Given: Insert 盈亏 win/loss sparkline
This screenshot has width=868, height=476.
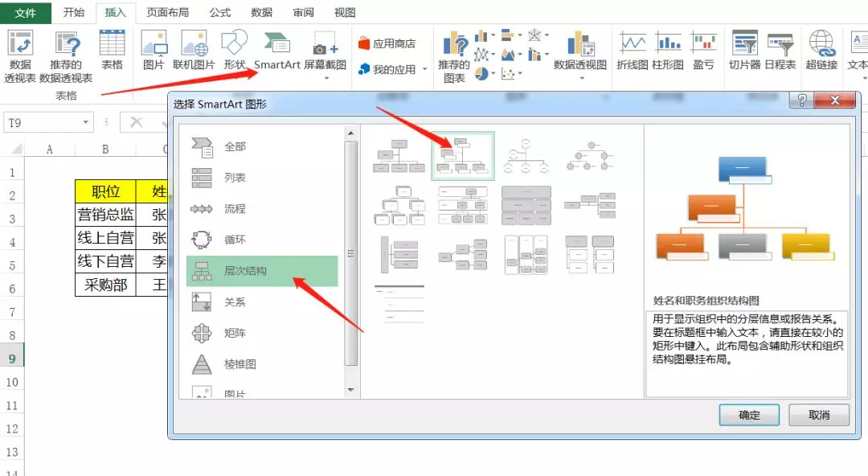Looking at the screenshot, I should [x=703, y=51].
